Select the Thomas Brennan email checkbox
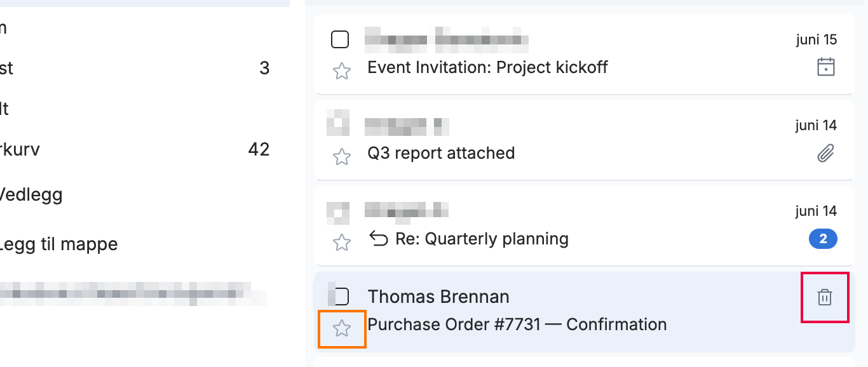 pos(341,297)
